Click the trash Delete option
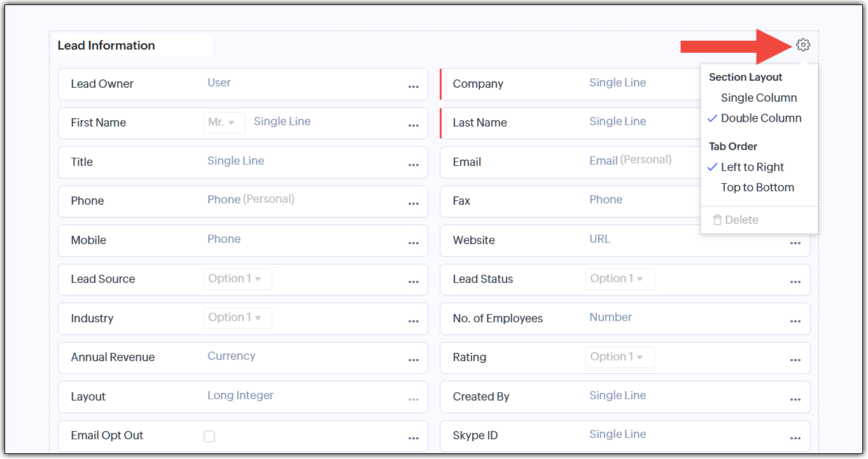 click(736, 220)
